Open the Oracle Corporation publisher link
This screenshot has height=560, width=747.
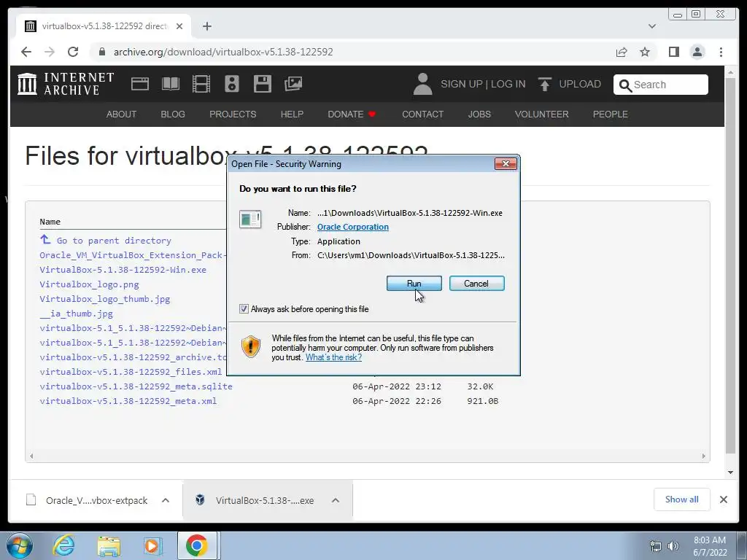352,227
